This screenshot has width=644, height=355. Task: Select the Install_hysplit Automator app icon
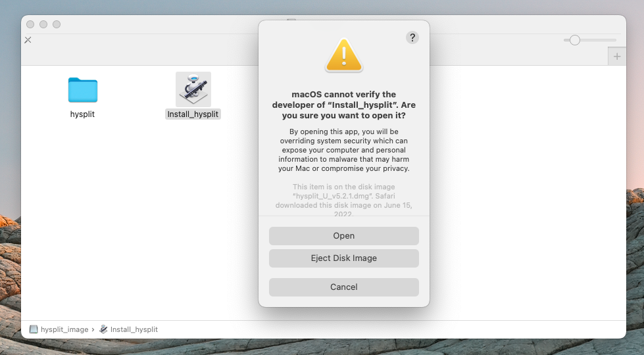click(193, 89)
